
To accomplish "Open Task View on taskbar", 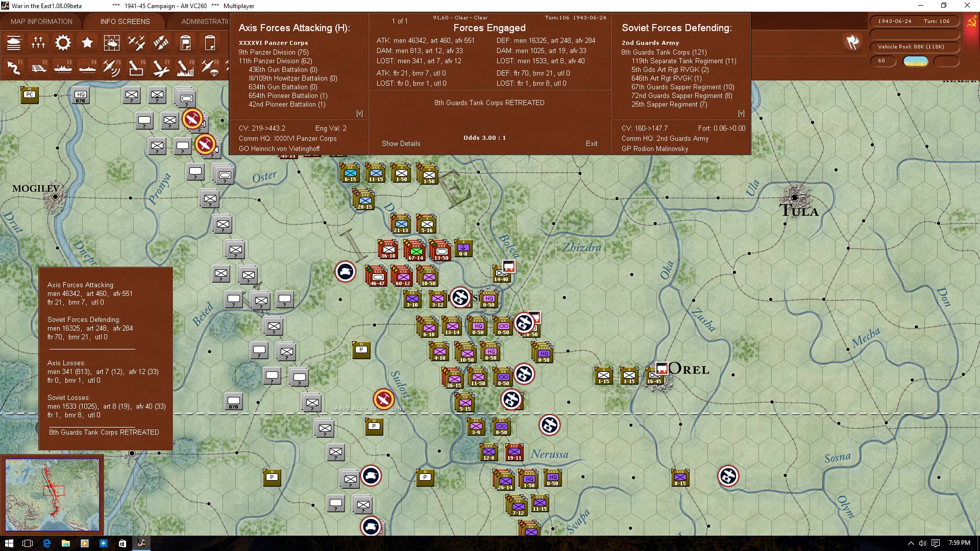I will click(x=28, y=543).
